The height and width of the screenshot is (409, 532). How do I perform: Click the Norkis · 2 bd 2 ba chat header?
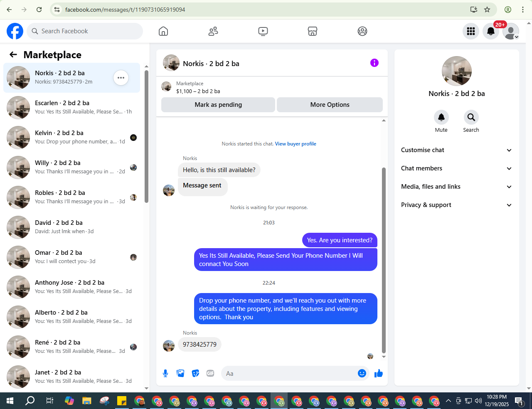click(211, 64)
